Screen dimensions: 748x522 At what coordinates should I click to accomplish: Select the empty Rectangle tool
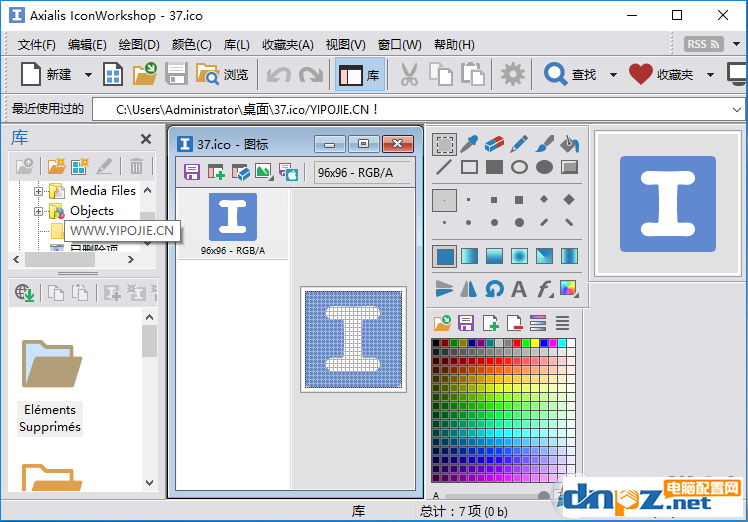click(x=469, y=167)
